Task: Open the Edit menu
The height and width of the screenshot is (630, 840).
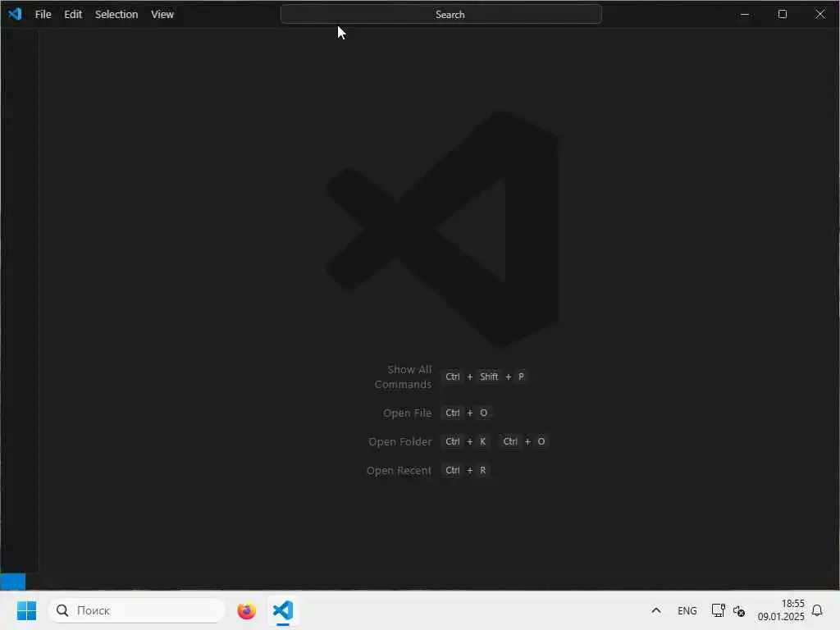Action: tap(73, 15)
